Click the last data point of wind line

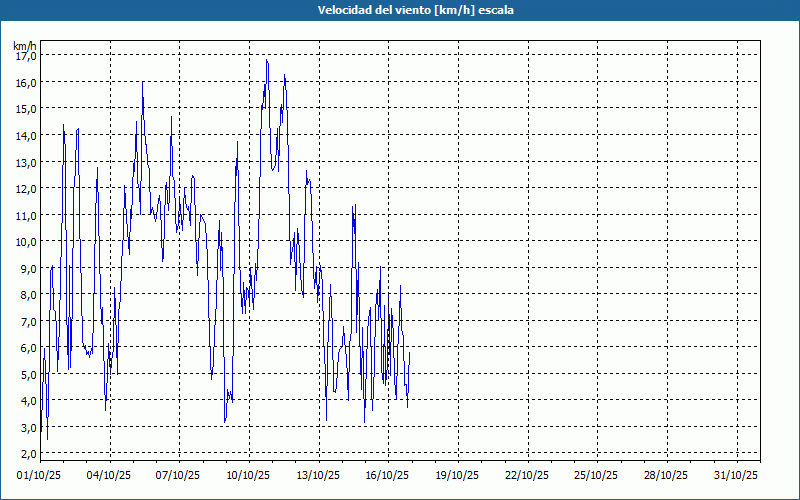click(x=410, y=353)
